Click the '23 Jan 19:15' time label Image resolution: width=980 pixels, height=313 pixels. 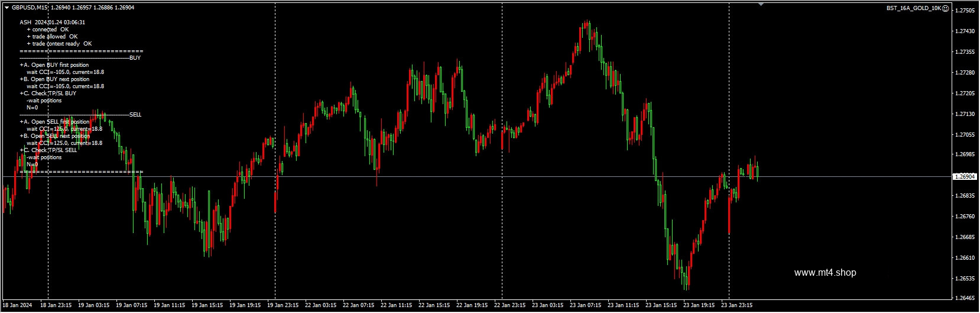tap(699, 306)
